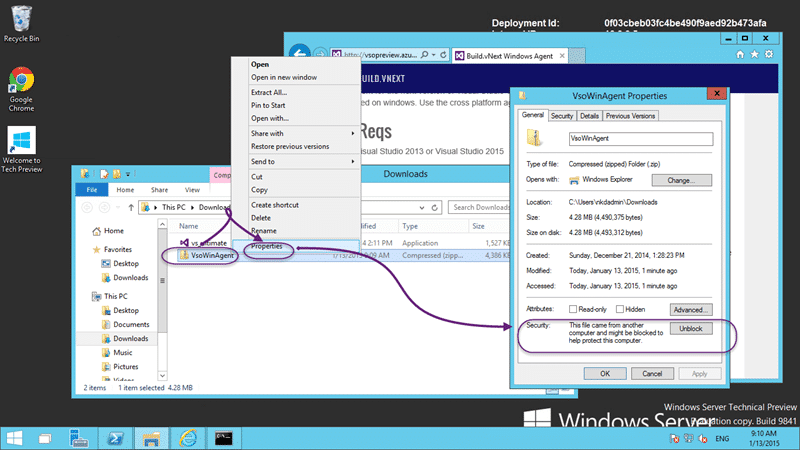Choose Delete from the context menu
This screenshot has height=450, width=800.
(x=261, y=218)
